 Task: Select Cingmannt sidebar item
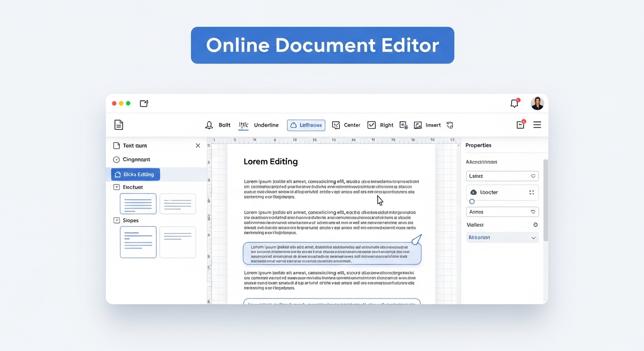[136, 160]
